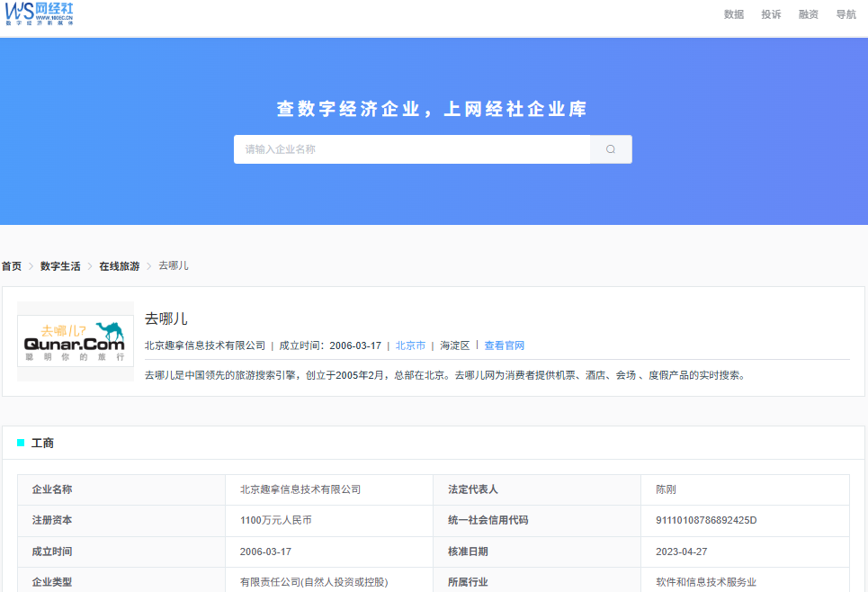Open the 导航 navigation menu
The image size is (868, 592).
point(846,14)
